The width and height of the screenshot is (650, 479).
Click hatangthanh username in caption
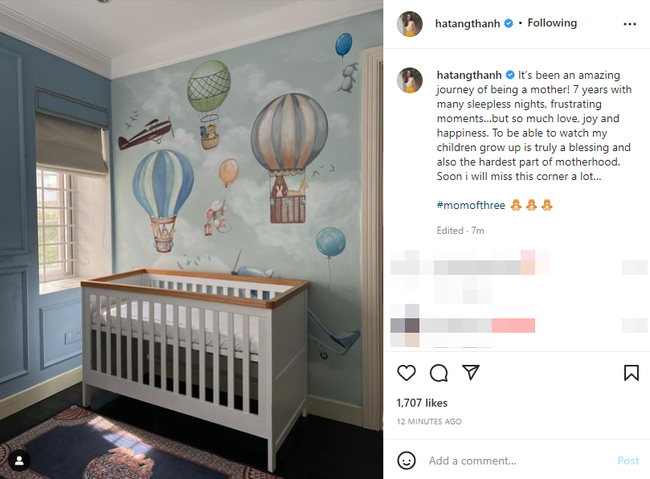(x=469, y=75)
